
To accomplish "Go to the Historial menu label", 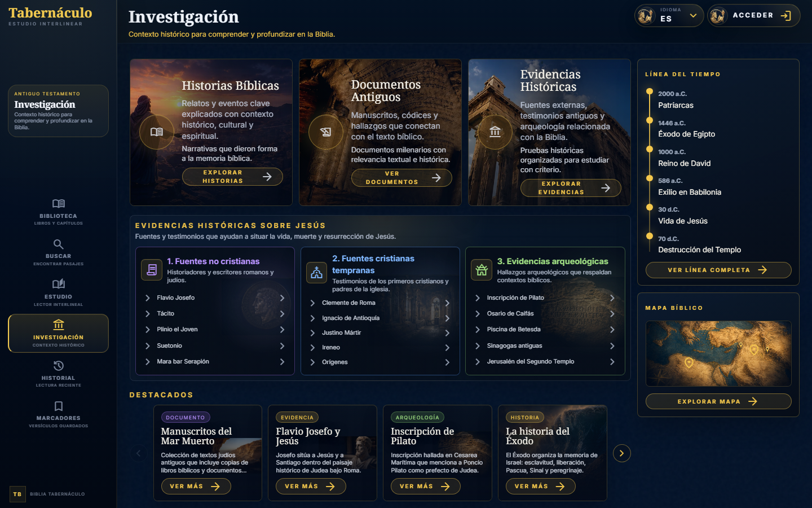I will coord(58,378).
